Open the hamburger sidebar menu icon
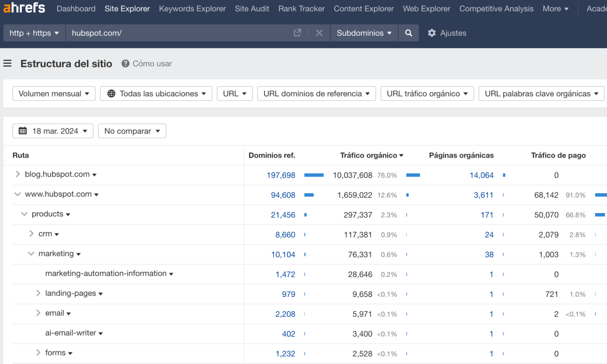The image size is (607, 364). pyautogui.click(x=8, y=63)
